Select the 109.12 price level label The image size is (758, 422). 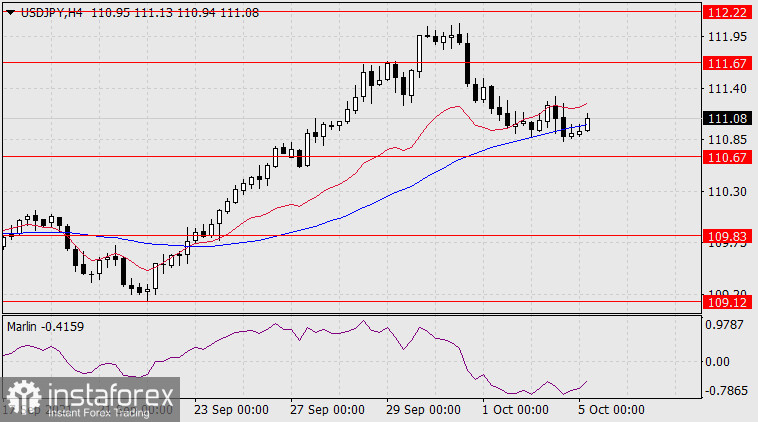727,301
